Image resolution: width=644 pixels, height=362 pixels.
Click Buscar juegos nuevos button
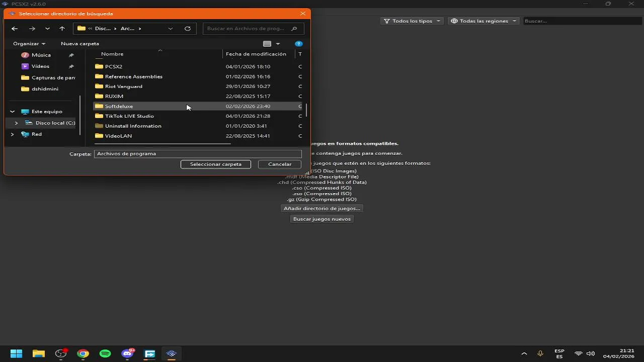pos(322,219)
